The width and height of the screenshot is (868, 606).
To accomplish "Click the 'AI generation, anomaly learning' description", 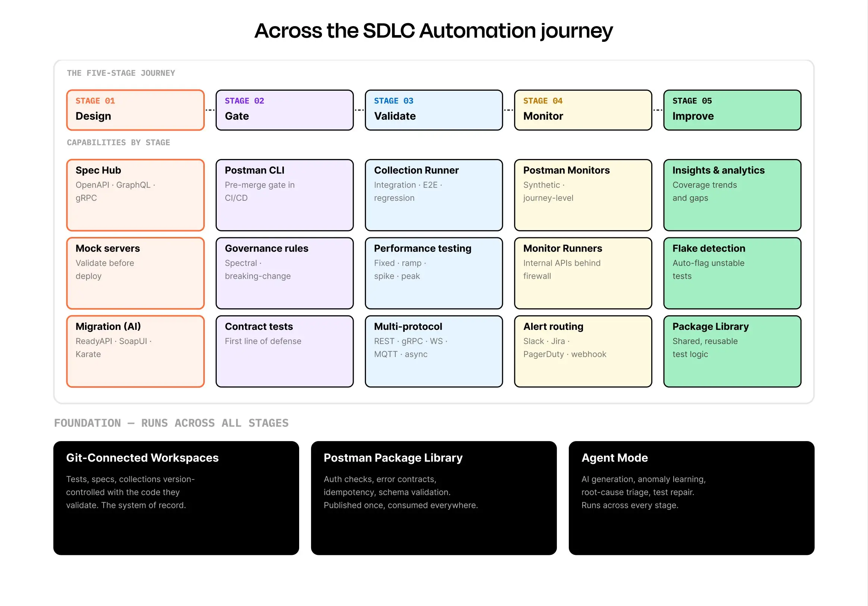I will click(x=643, y=492).
